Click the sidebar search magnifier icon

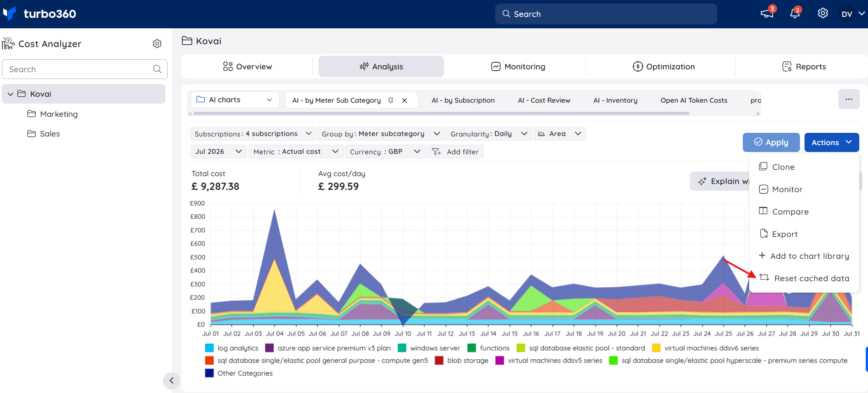[x=157, y=69]
